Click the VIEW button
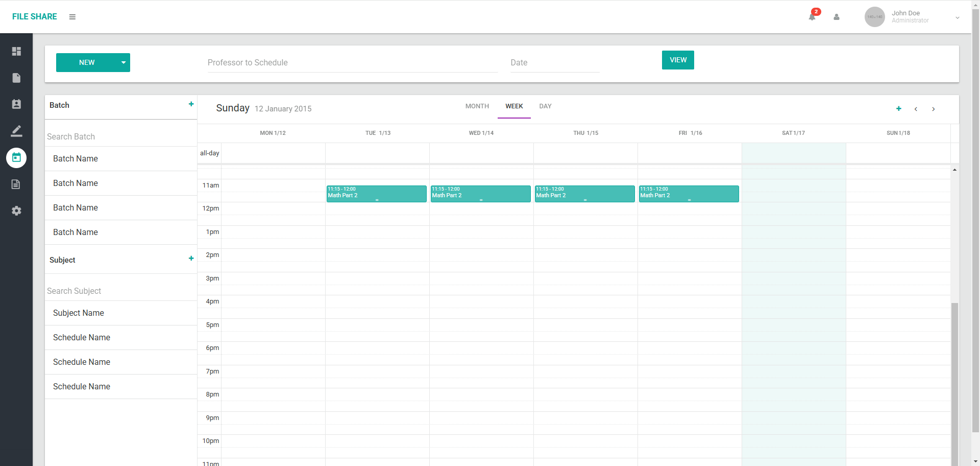This screenshot has height=466, width=980. pos(677,60)
